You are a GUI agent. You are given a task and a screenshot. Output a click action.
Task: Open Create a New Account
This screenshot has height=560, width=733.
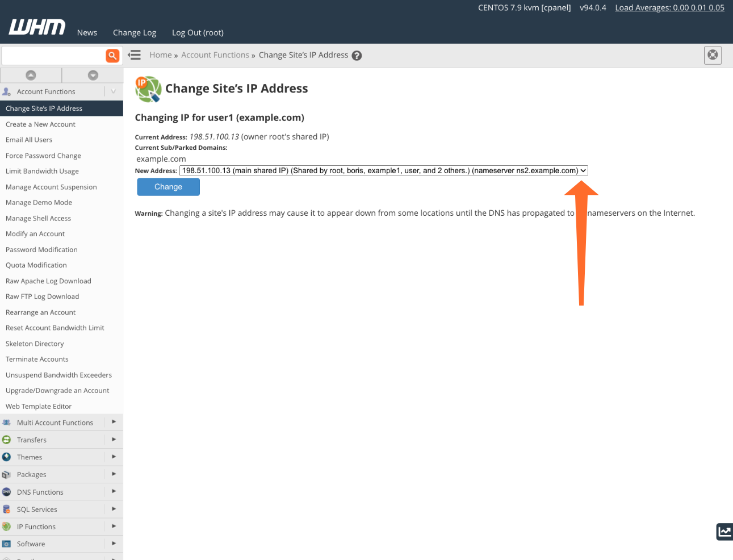coord(40,124)
